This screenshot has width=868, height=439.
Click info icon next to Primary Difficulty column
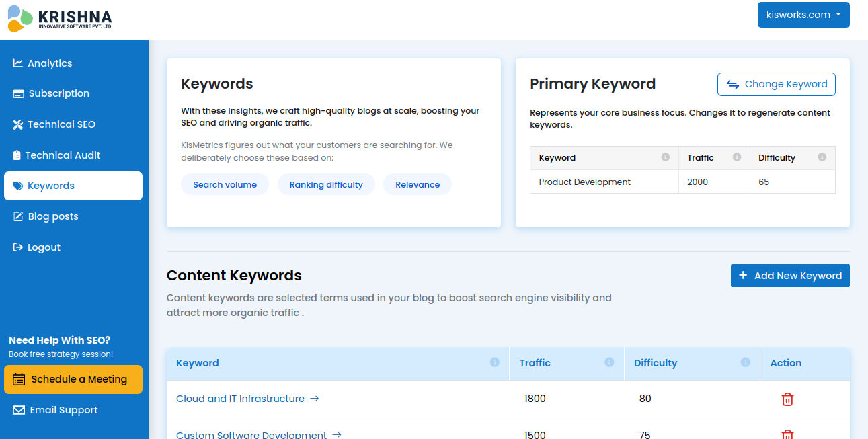point(822,157)
